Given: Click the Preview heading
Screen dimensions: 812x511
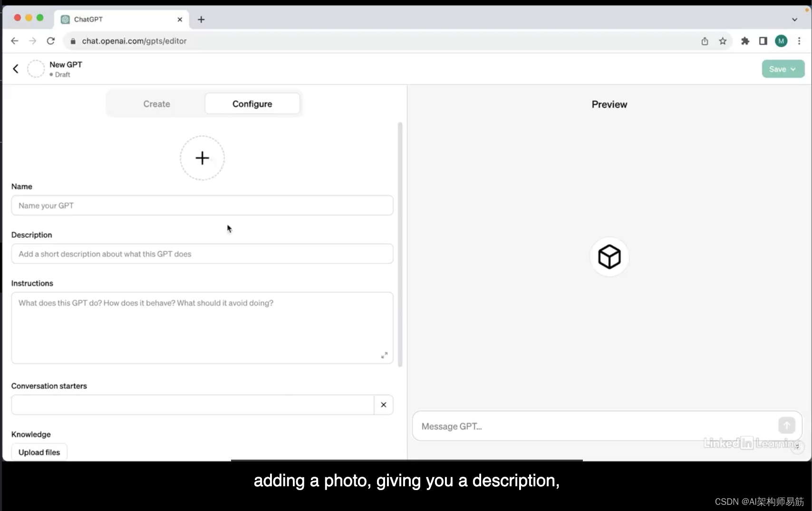Looking at the screenshot, I should pyautogui.click(x=609, y=104).
